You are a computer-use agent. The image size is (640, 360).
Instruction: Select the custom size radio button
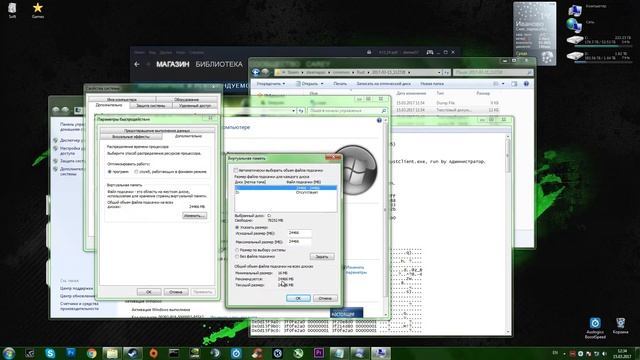[x=237, y=227]
